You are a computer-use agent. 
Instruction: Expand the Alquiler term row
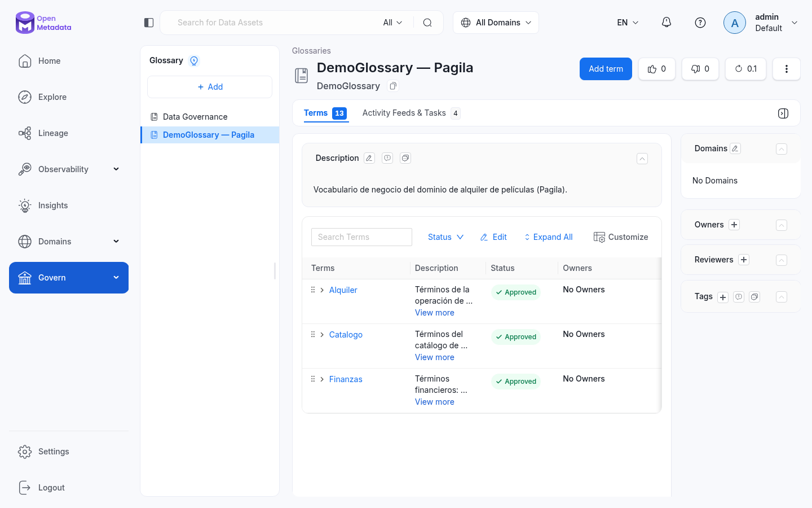322,290
